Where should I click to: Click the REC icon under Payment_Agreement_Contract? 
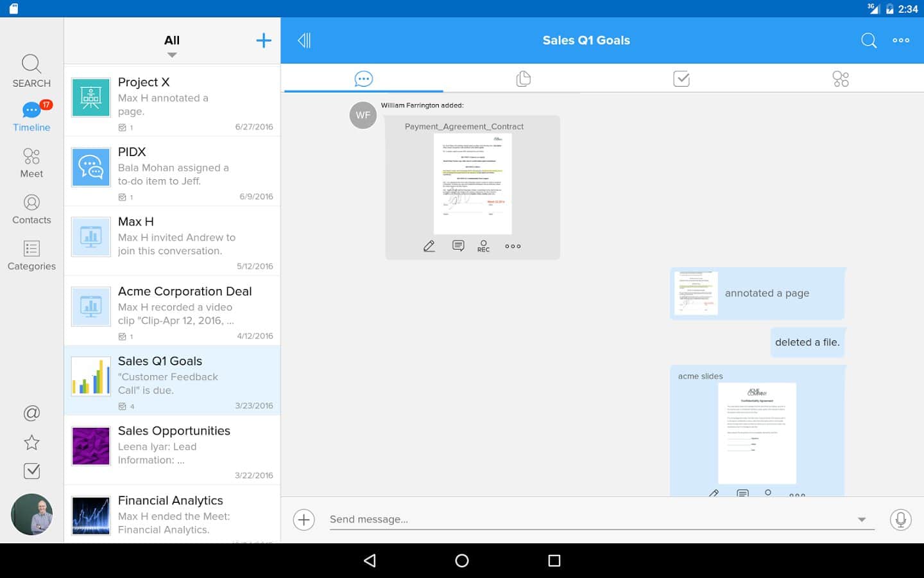(x=483, y=246)
